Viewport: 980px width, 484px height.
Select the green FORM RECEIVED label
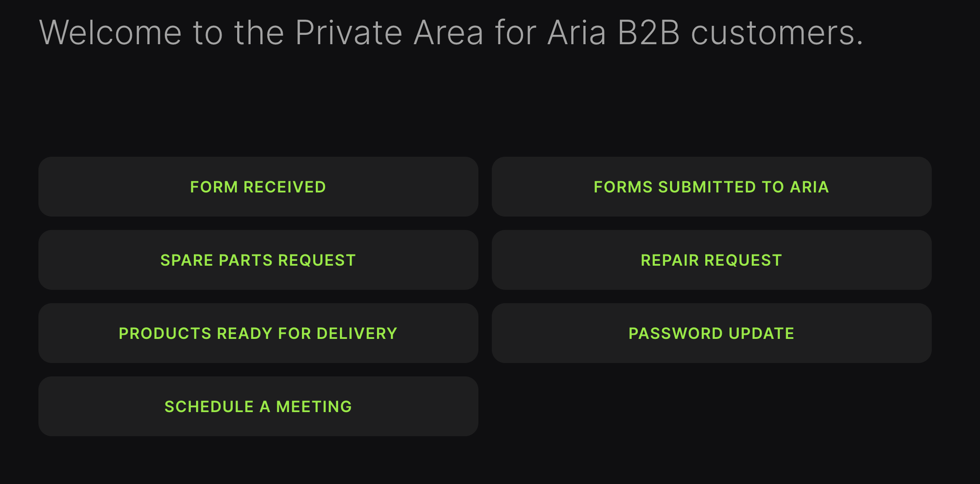tap(258, 187)
